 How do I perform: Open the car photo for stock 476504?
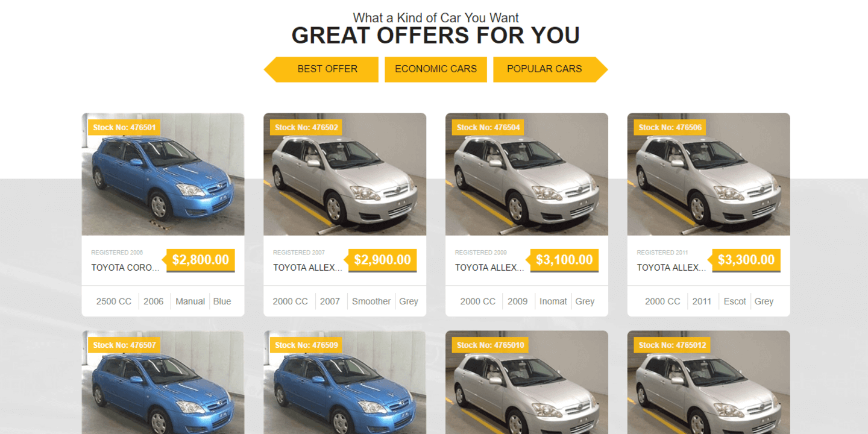[x=527, y=174]
